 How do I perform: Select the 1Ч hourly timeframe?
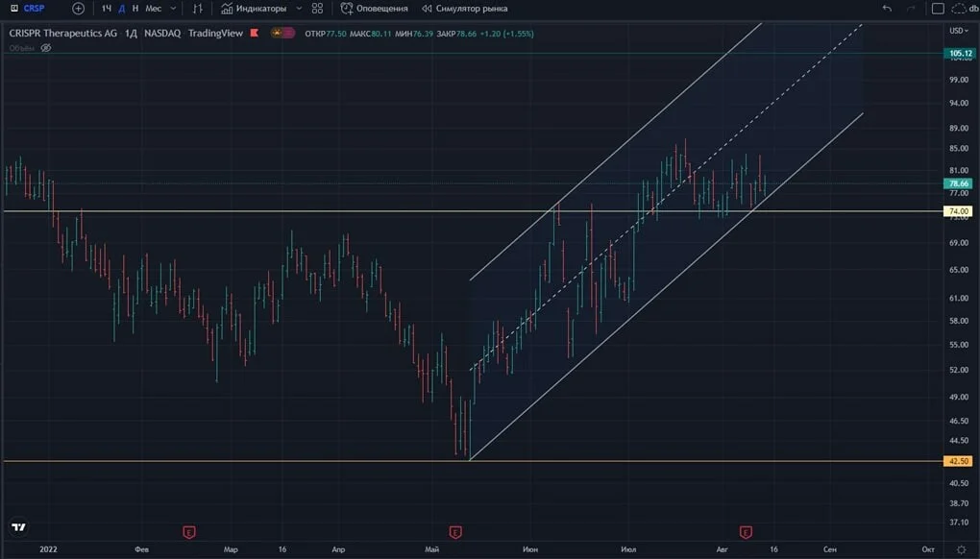107,9
